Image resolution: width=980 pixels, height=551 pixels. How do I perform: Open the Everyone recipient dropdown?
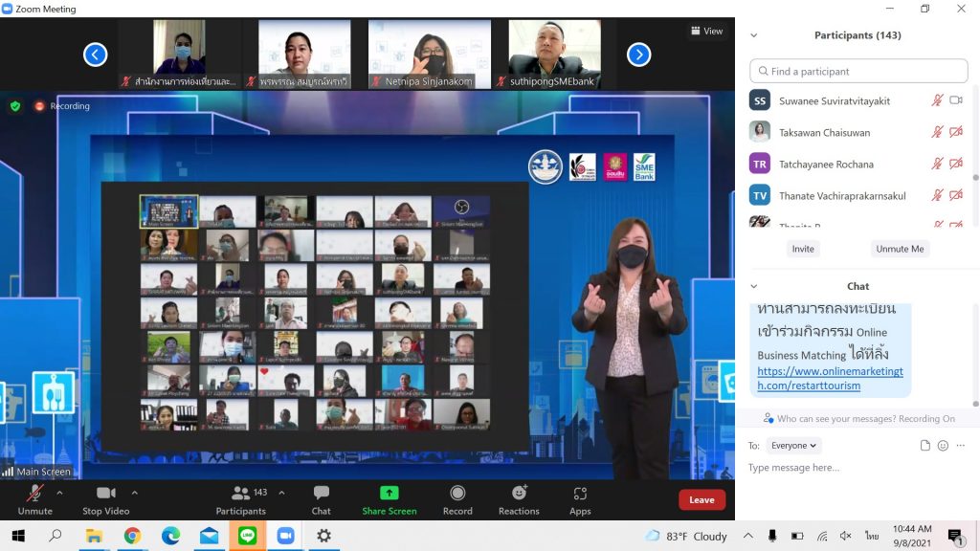(x=794, y=446)
